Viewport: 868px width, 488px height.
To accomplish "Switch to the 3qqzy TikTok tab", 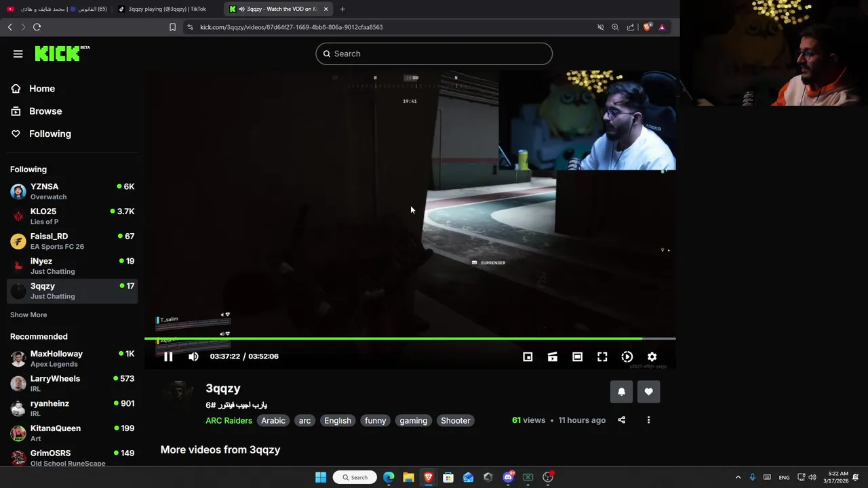I will (167, 9).
